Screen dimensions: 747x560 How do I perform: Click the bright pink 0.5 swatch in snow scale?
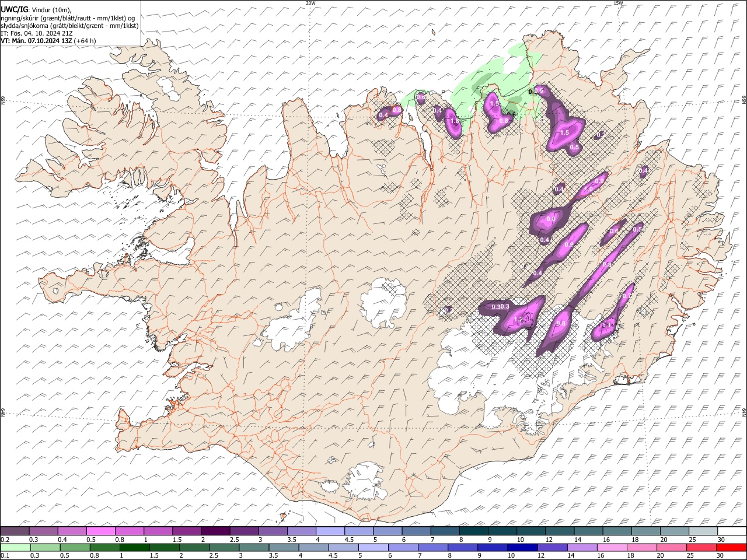click(100, 531)
